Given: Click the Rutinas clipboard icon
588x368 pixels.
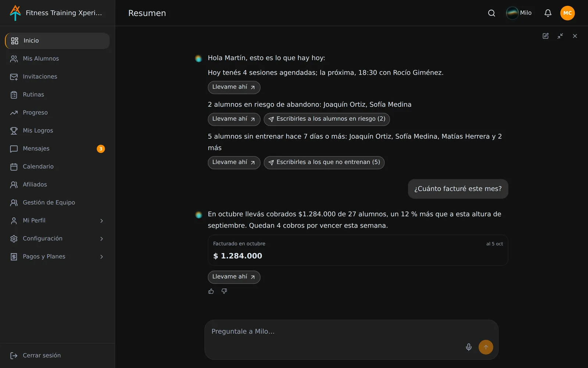Looking at the screenshot, I should tap(14, 95).
